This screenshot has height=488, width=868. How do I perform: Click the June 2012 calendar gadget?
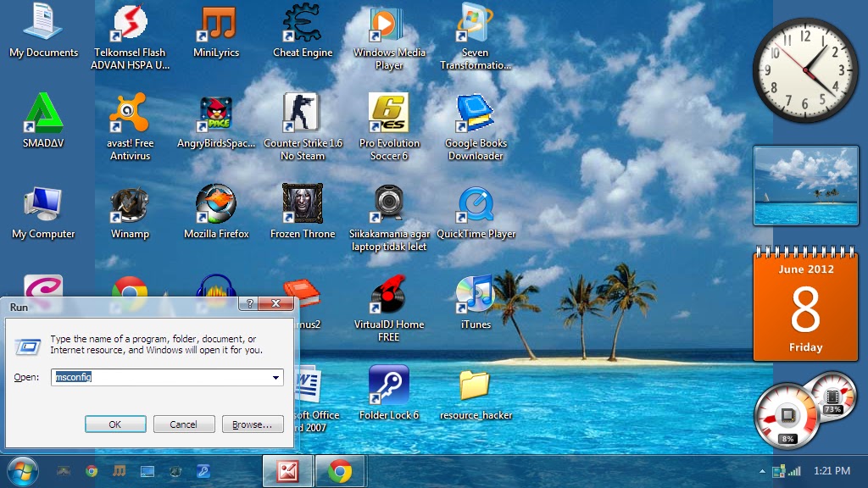pos(805,304)
